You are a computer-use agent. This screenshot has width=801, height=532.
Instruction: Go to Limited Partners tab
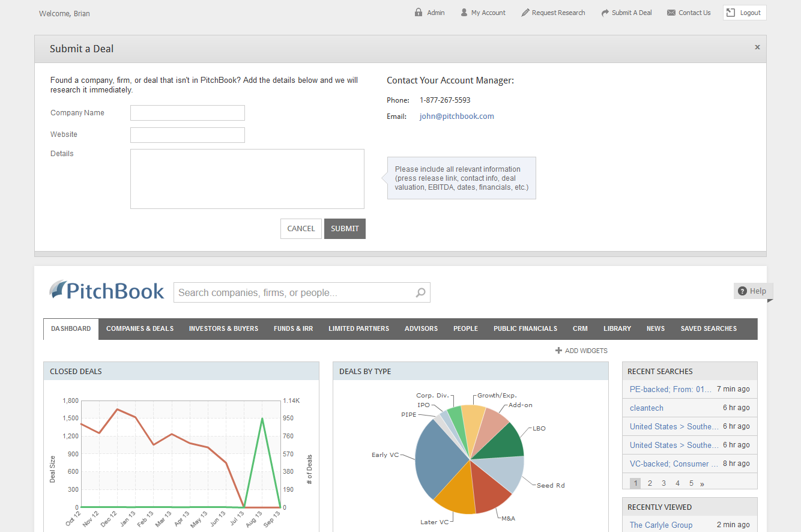point(358,329)
